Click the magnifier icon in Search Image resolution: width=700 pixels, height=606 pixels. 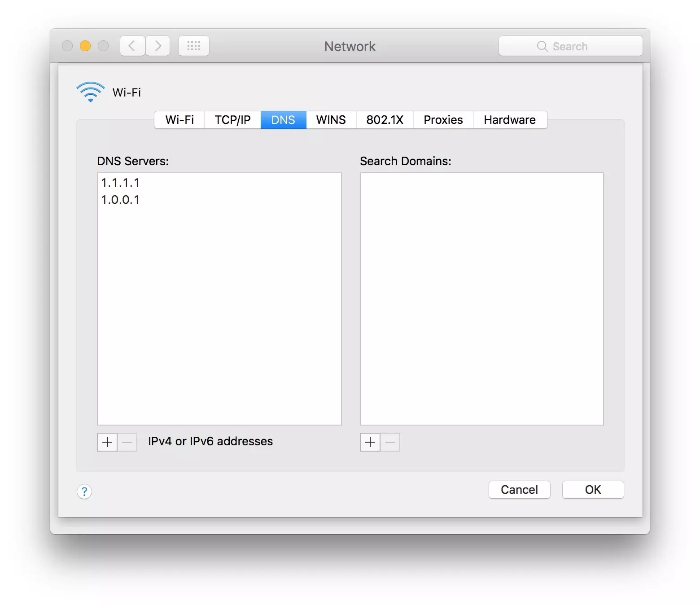click(542, 46)
